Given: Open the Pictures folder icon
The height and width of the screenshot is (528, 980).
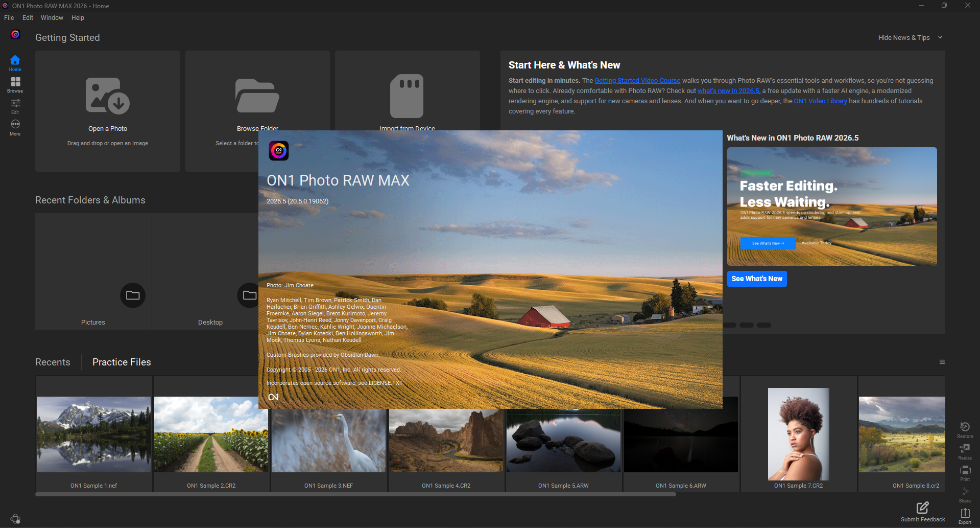Looking at the screenshot, I should coord(133,295).
